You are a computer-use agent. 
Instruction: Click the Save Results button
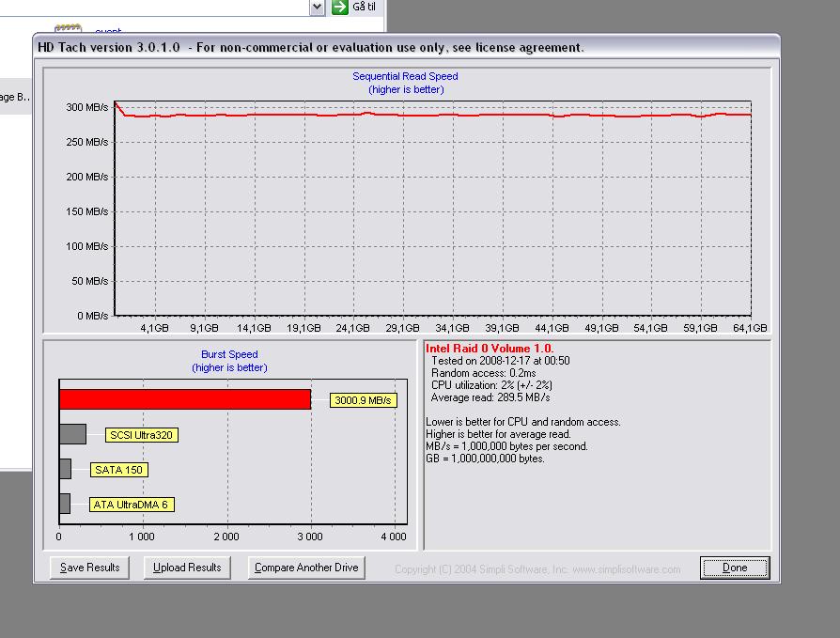89,568
